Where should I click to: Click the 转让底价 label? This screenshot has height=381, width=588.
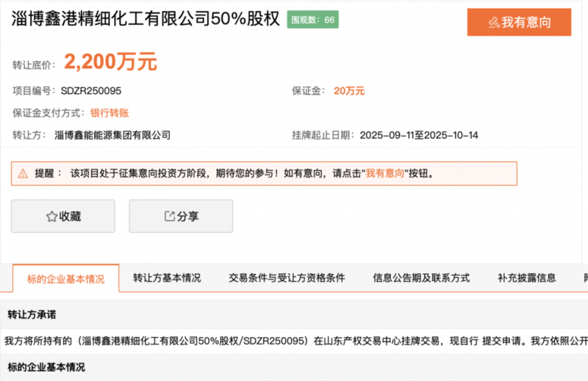[x=34, y=65]
